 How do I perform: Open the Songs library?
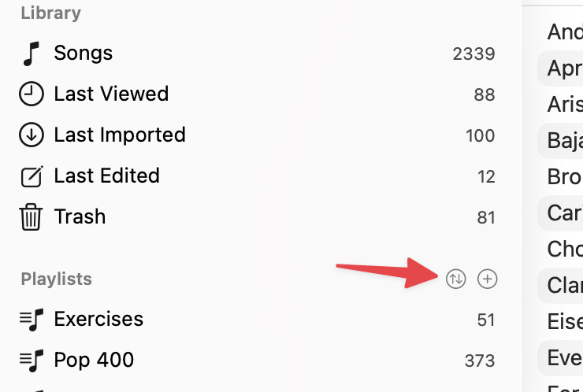pyautogui.click(x=84, y=54)
